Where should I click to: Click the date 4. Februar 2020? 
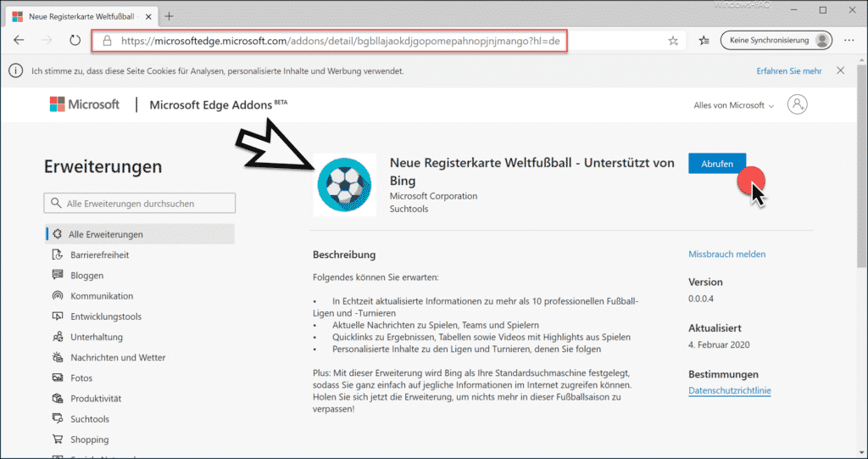pos(719,344)
